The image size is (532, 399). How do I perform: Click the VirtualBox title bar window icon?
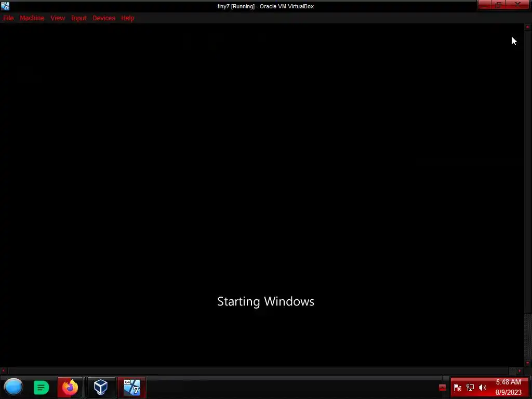[x=5, y=6]
